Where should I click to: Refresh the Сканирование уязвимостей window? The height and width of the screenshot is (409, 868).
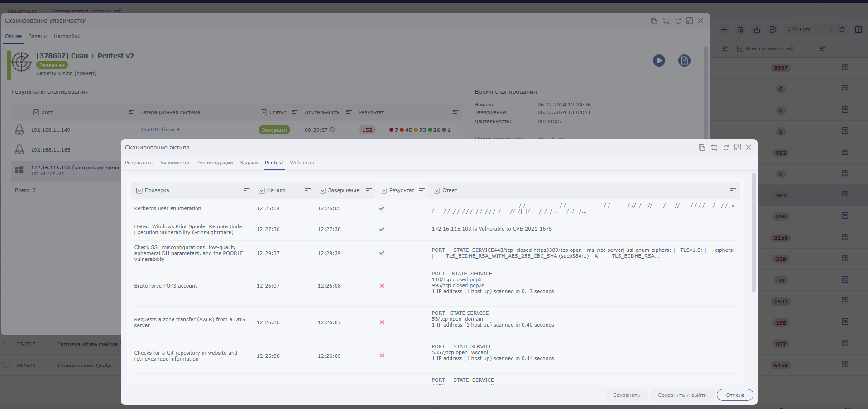pos(678,21)
